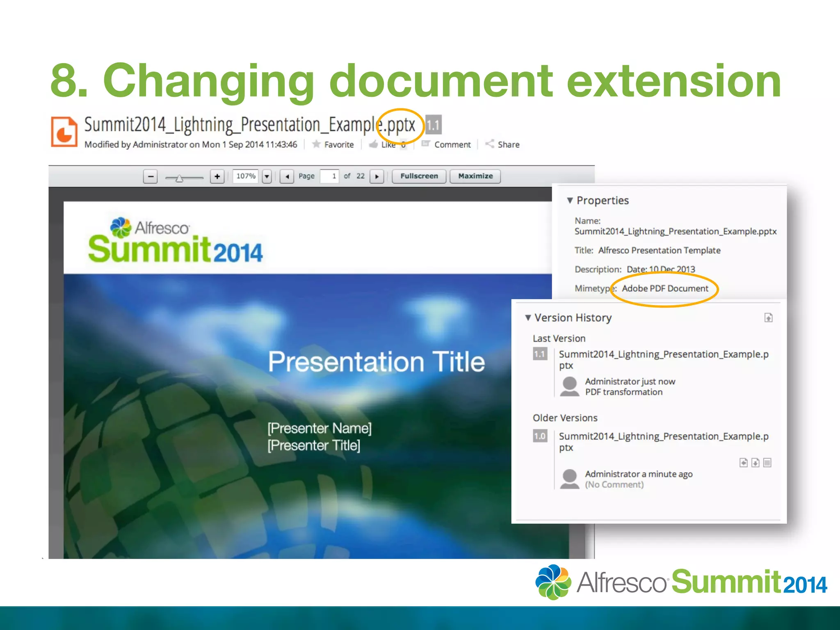Viewport: 840px width, 630px height.
Task: Download version 1.0
Action: pyautogui.click(x=756, y=463)
